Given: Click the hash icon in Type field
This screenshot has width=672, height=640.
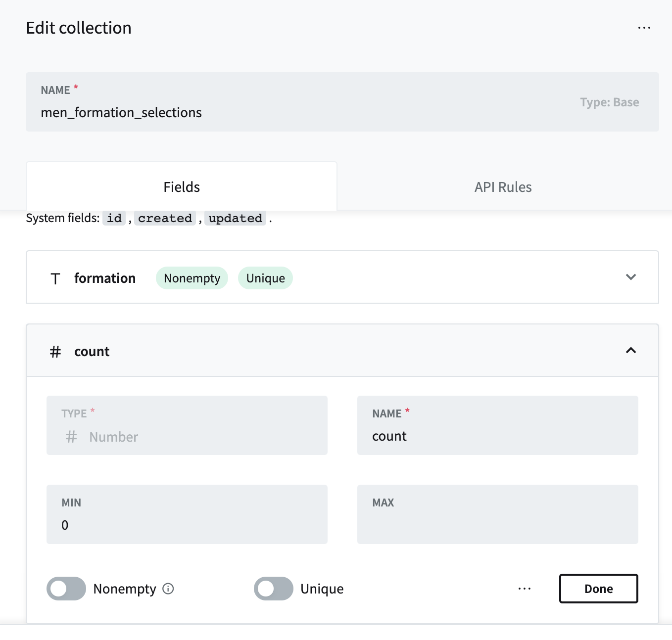Looking at the screenshot, I should (71, 437).
